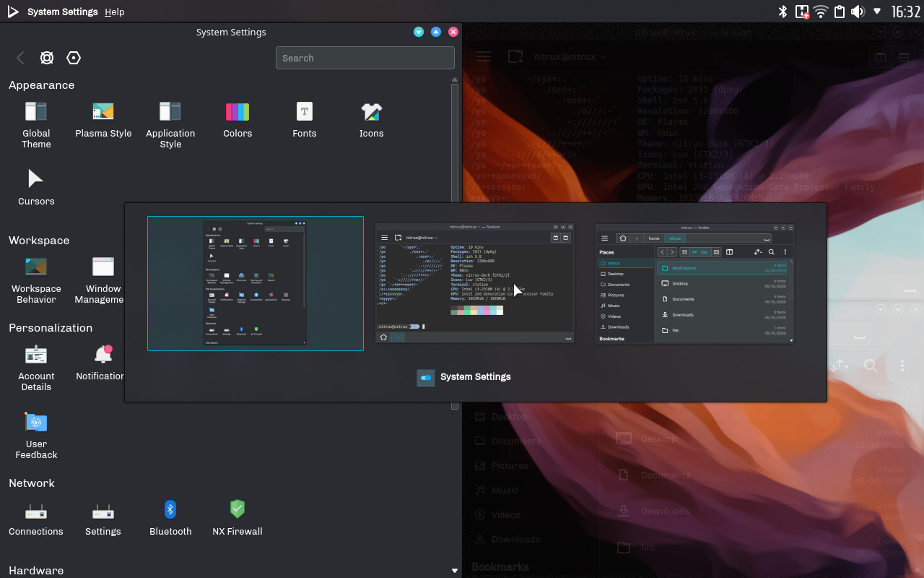
Task: Open the Help menu
Action: coord(114,12)
